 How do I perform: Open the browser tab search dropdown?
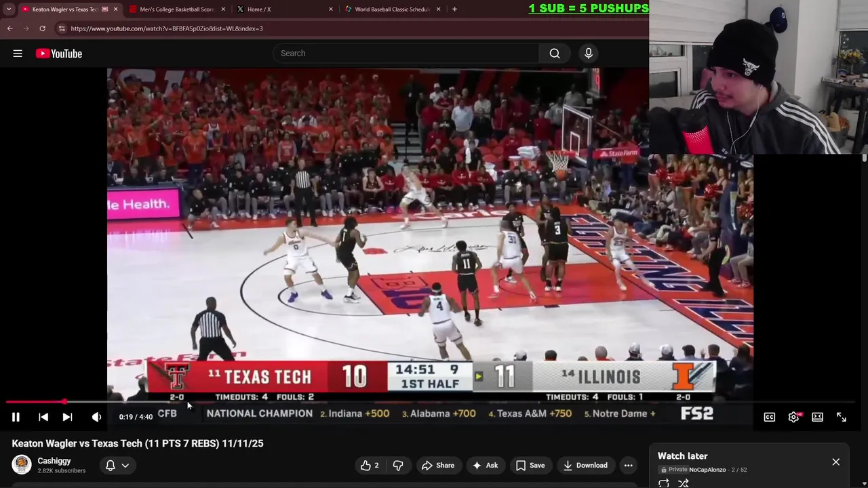click(x=9, y=9)
